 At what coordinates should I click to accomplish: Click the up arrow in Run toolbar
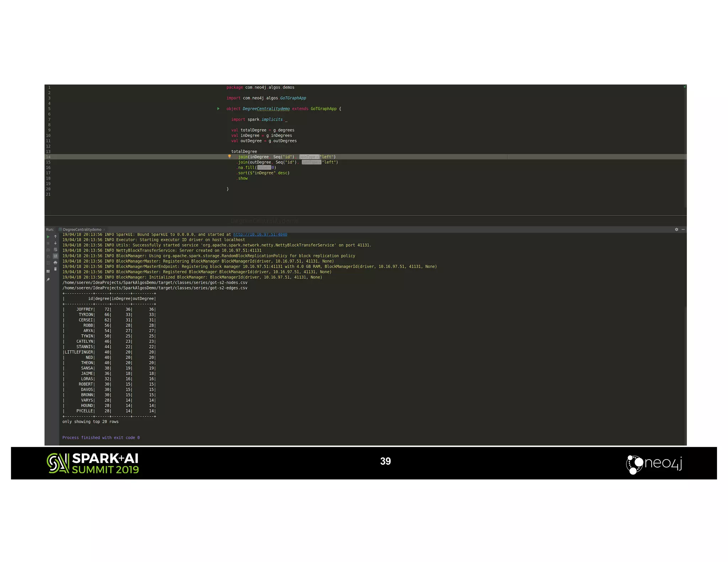point(55,237)
